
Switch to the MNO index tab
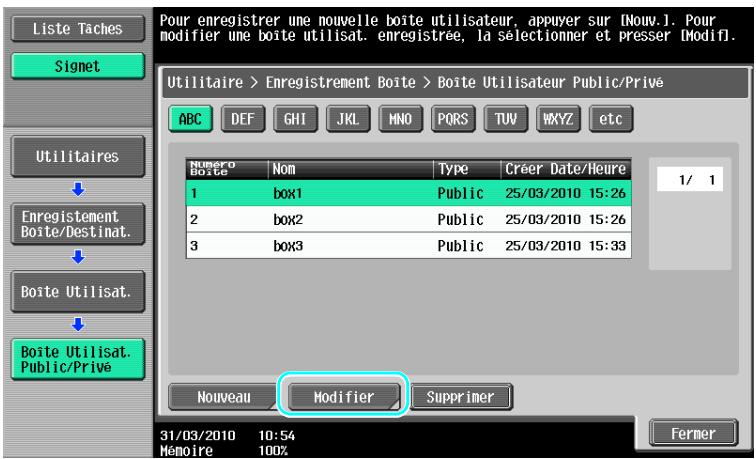(401, 119)
